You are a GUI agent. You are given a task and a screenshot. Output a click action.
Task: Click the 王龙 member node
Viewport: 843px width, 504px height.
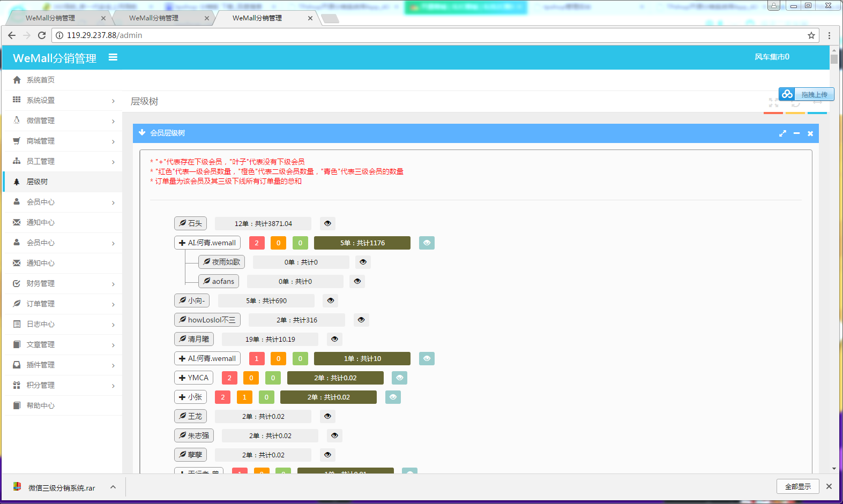(190, 416)
